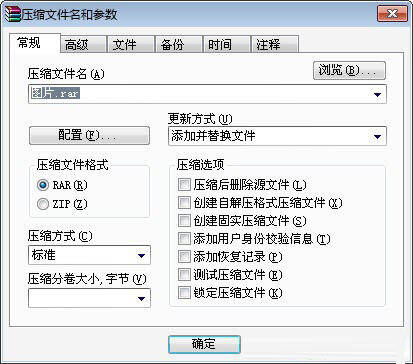Click the 图片.rar archive name field
The image size is (413, 364).
pos(207,94)
